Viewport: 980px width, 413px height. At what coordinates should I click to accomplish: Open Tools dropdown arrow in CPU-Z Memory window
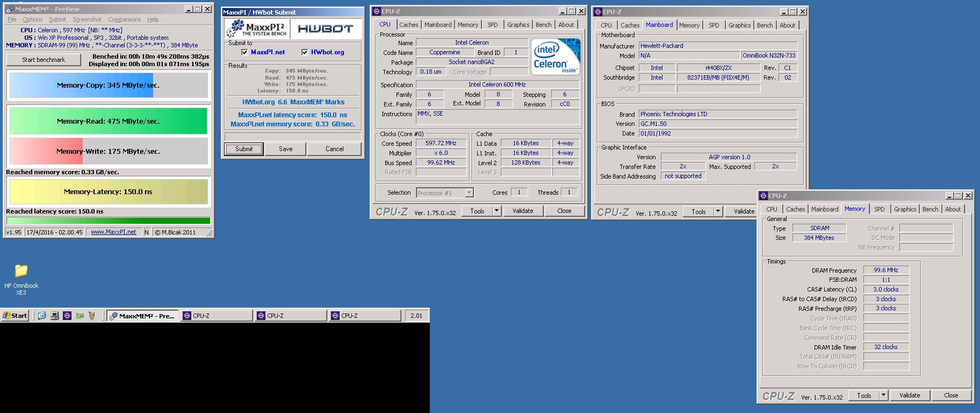883,395
